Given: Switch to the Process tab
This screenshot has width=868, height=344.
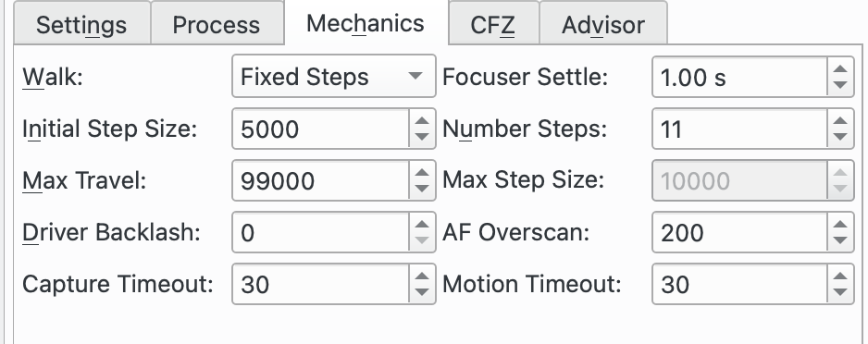Looking at the screenshot, I should 217,24.
